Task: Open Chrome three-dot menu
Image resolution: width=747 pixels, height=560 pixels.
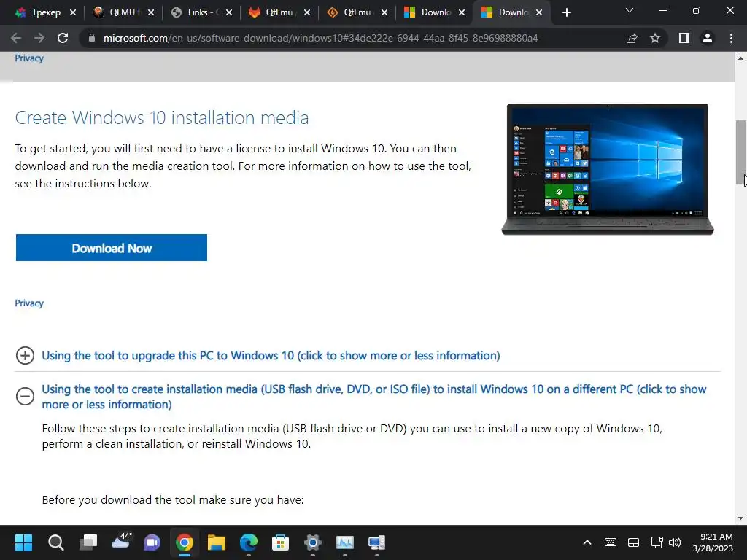Action: tap(731, 38)
